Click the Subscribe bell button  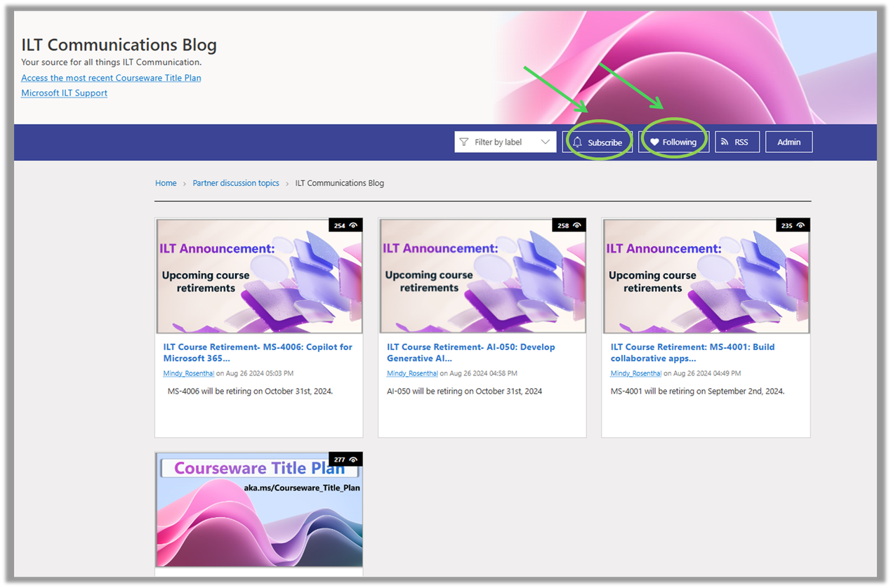coord(598,142)
